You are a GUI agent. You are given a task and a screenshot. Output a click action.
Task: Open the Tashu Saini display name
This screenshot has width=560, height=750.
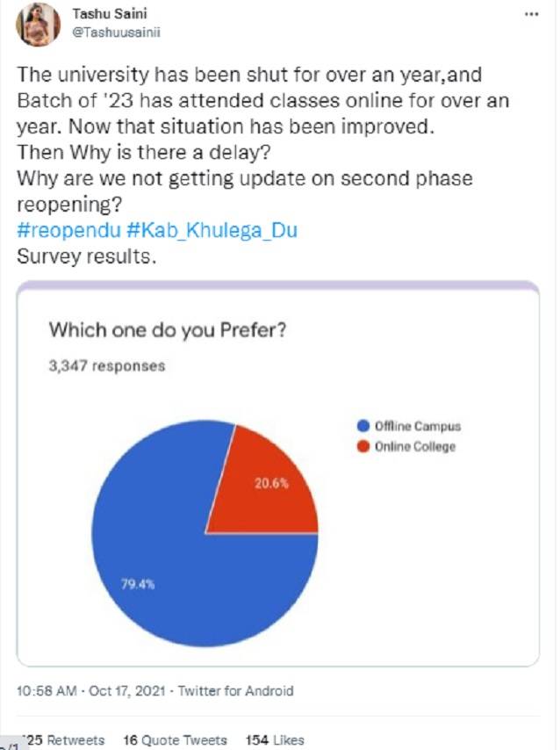[110, 15]
